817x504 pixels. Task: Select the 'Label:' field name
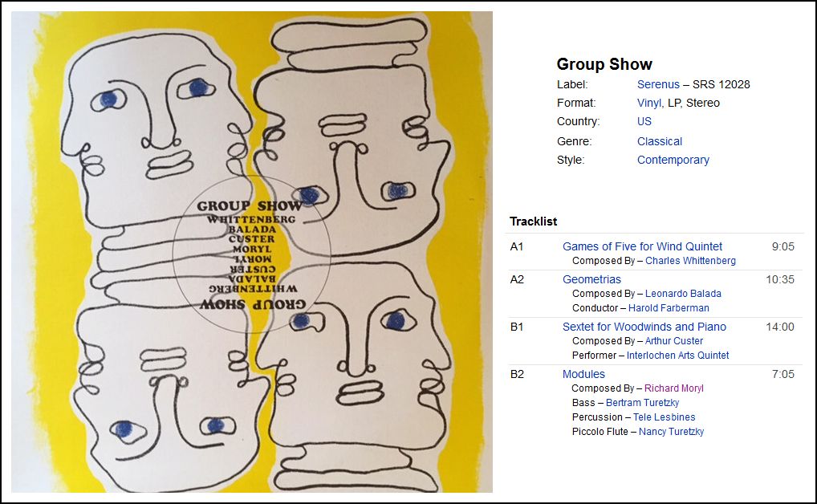[x=572, y=84]
